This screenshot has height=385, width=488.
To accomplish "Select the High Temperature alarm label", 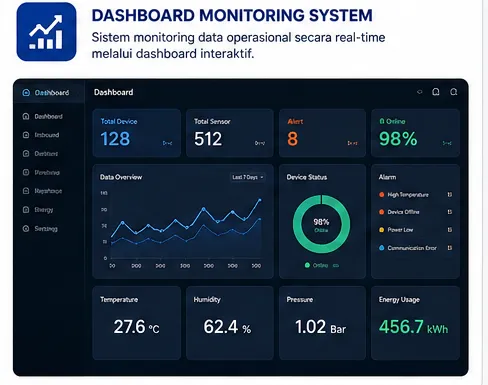I will [408, 195].
